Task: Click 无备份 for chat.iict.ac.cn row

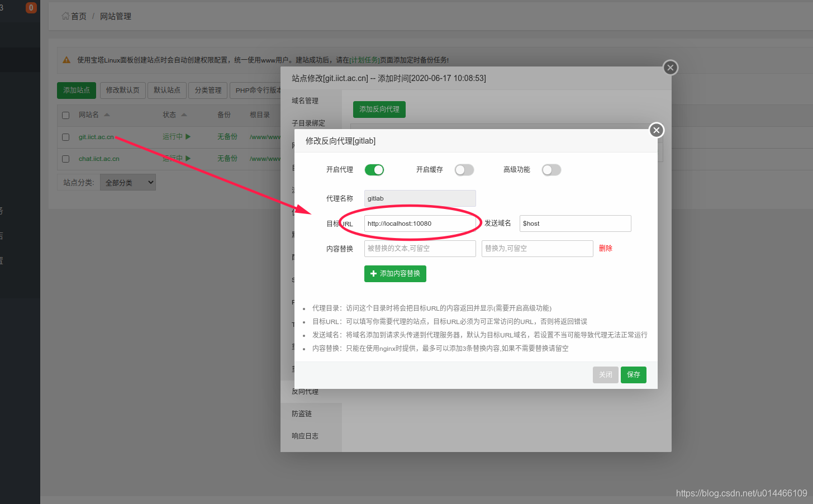Action: pyautogui.click(x=227, y=159)
